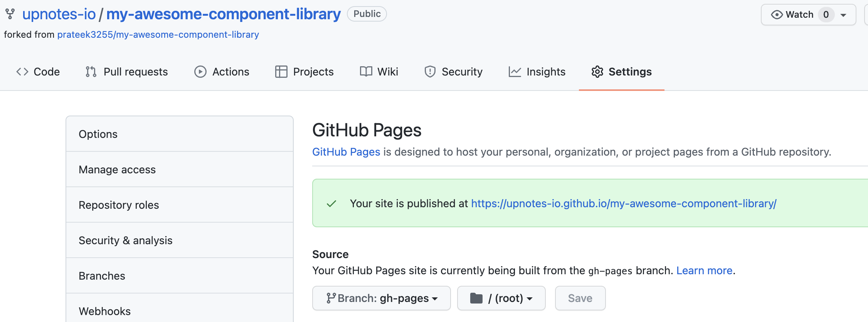The height and width of the screenshot is (322, 868).
Task: Visit the prateek3255 forked-from repository link
Action: tap(158, 35)
